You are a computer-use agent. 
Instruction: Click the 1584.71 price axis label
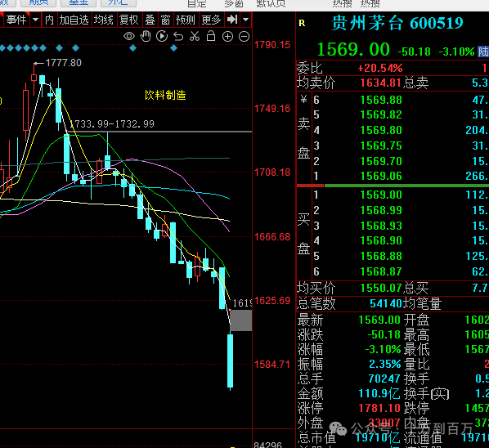[x=272, y=364]
